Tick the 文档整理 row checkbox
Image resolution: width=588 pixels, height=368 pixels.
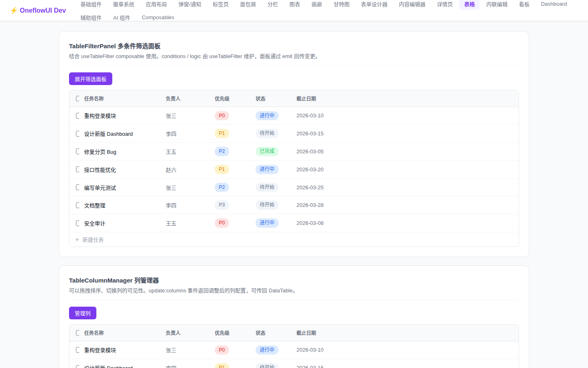pos(78,205)
